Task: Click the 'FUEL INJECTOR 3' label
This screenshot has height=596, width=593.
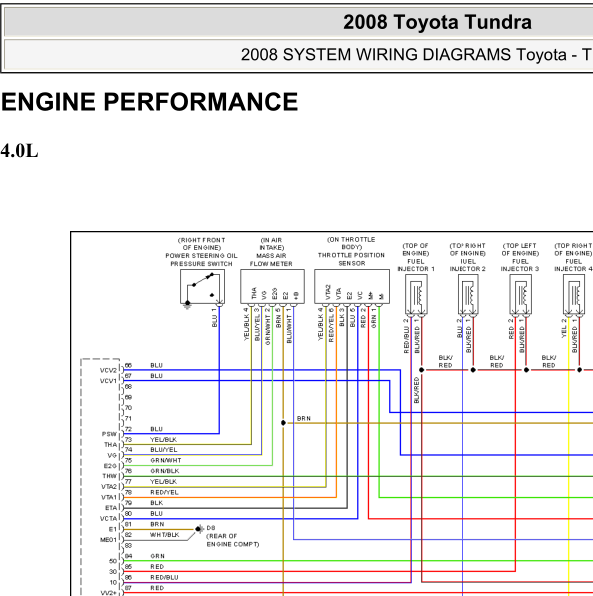Action: pos(520,265)
